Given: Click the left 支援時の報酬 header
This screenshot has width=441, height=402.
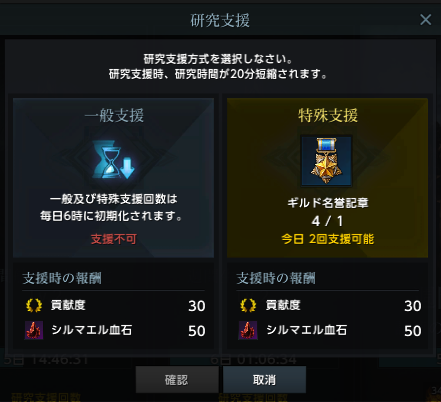Looking at the screenshot, I should coord(62,278).
